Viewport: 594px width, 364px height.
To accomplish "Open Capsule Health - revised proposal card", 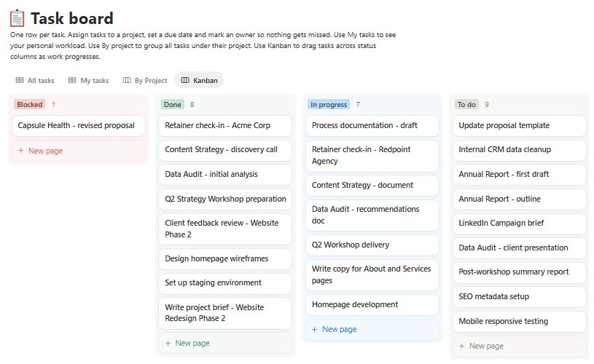I will coord(79,126).
